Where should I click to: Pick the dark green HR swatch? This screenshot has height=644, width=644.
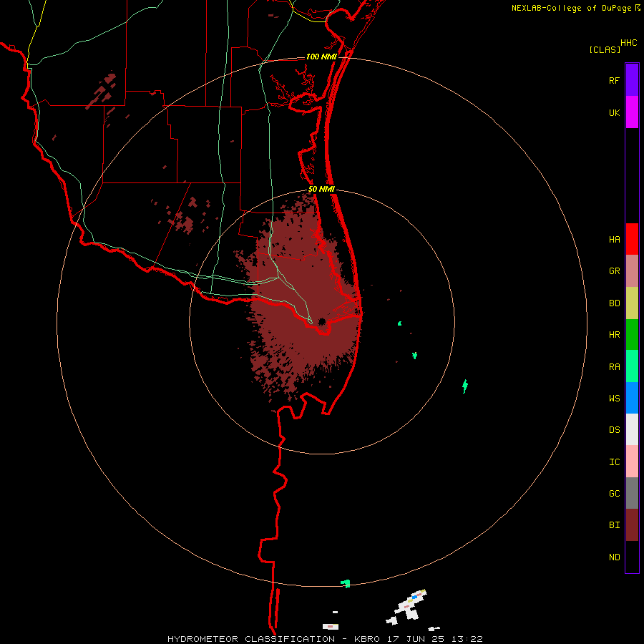pyautogui.click(x=632, y=335)
